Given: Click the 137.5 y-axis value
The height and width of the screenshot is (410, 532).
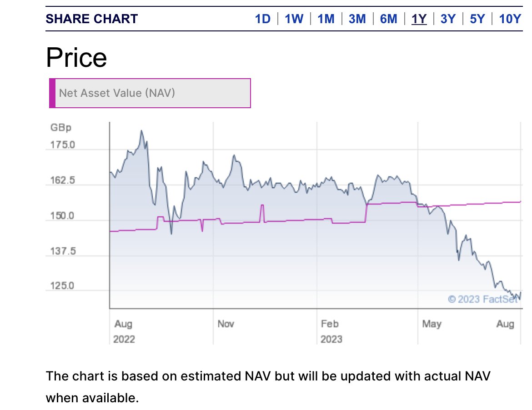Looking at the screenshot, I should [63, 251].
